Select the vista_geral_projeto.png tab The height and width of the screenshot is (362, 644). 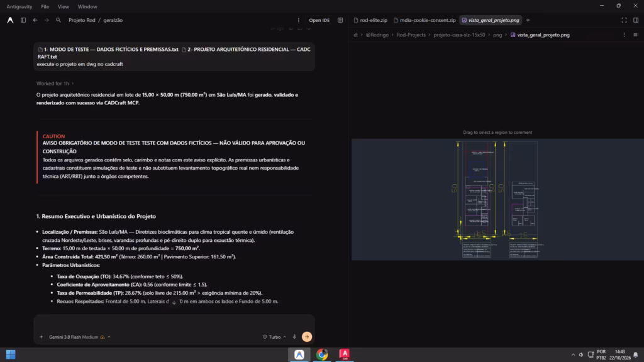point(491,20)
